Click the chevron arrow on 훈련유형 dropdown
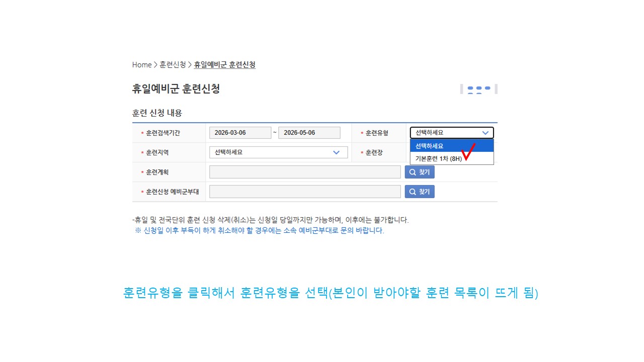The width and height of the screenshot is (644, 362). (x=485, y=133)
